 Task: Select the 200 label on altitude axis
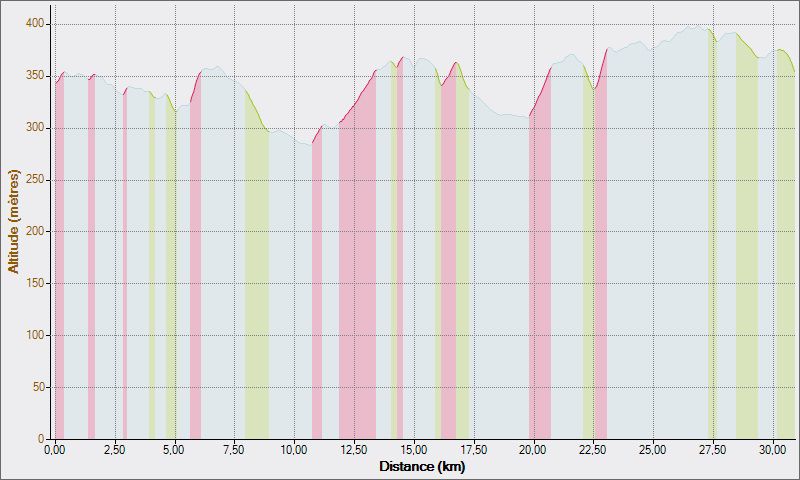click(x=35, y=231)
